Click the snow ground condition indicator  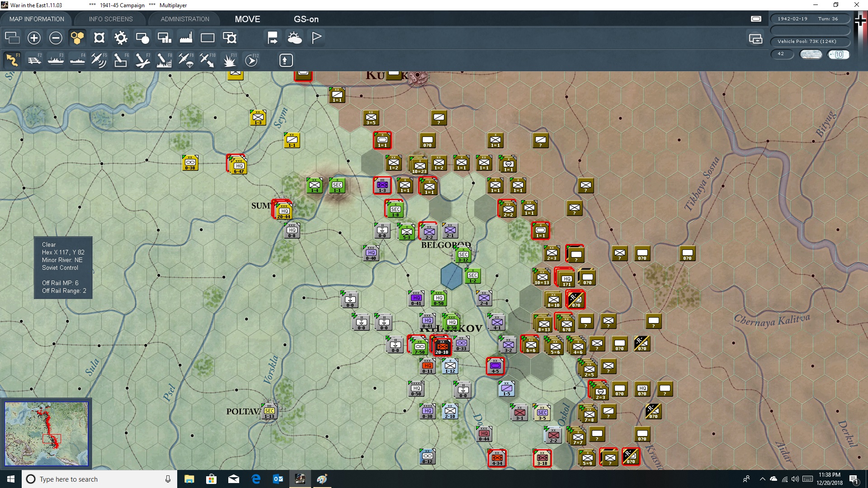(811, 54)
